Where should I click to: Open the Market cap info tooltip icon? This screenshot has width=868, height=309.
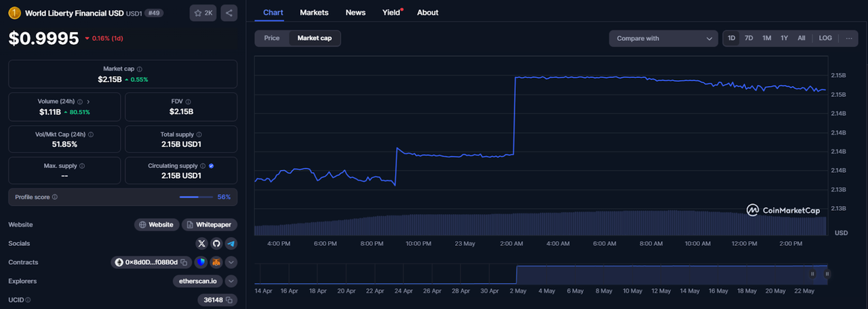tap(140, 69)
